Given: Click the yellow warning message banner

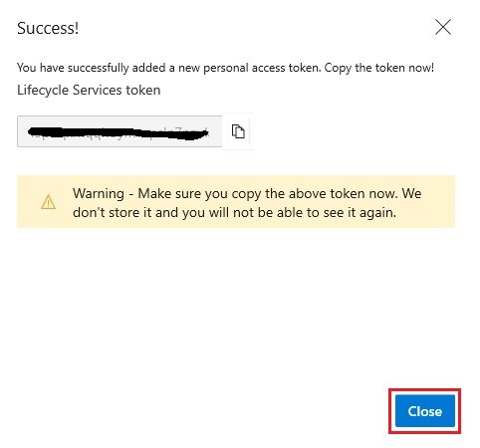Looking at the screenshot, I should coord(236,202).
